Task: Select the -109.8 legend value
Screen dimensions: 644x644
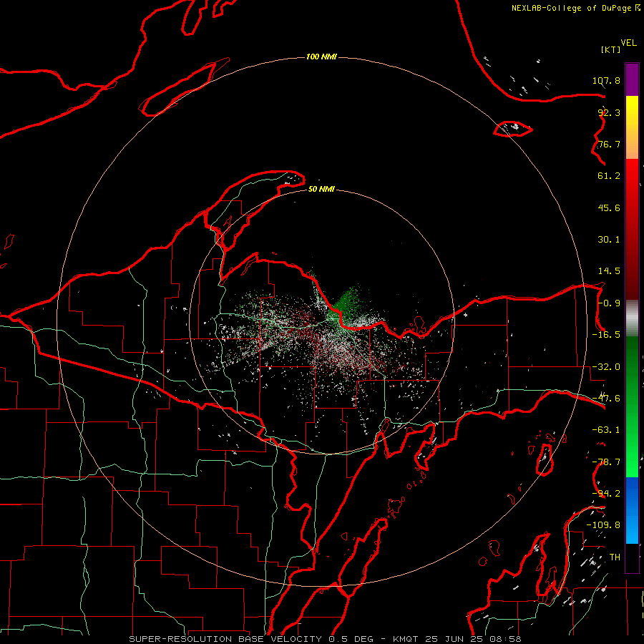Action: 603,525
